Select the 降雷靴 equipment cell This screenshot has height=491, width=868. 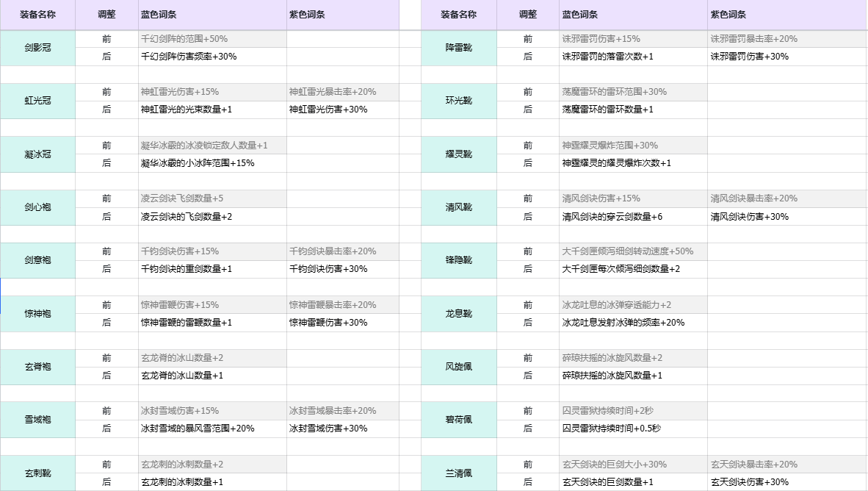point(459,48)
